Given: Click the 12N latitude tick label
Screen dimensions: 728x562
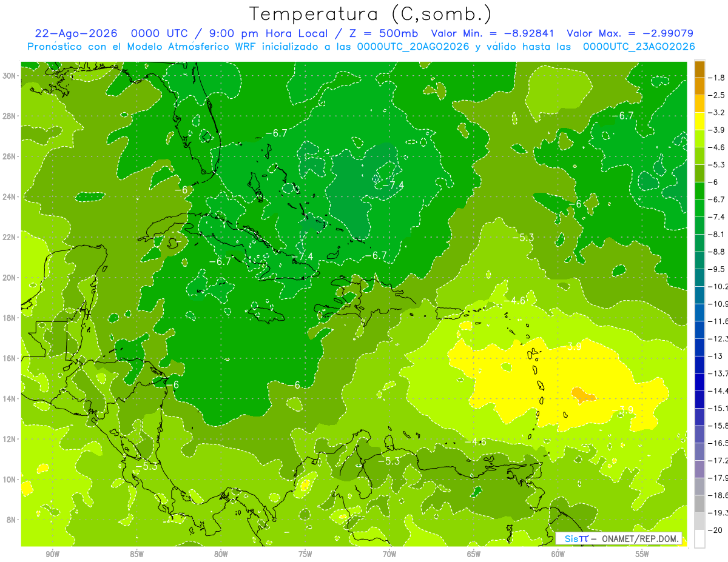Looking at the screenshot, I should coord(10,439).
